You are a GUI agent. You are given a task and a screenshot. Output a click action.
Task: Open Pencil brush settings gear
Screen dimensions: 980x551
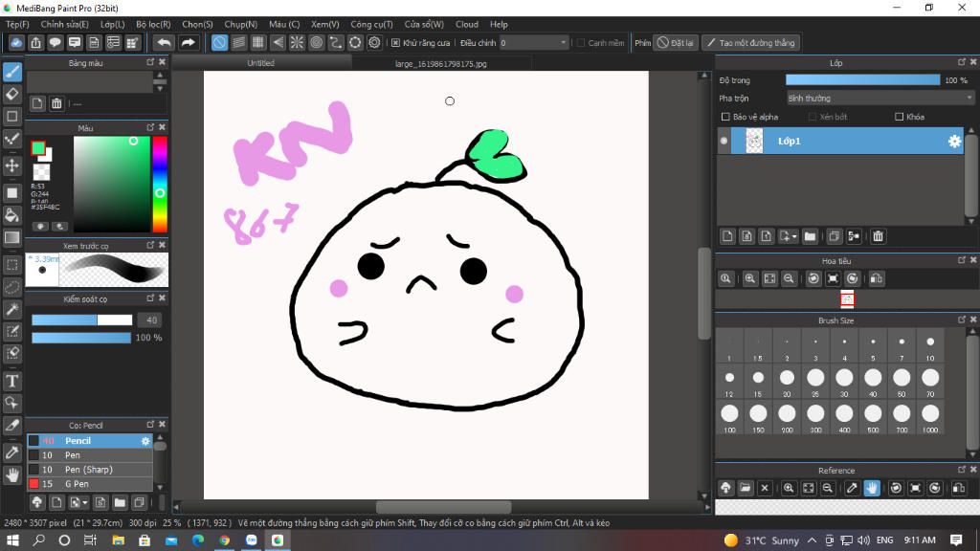tap(145, 441)
